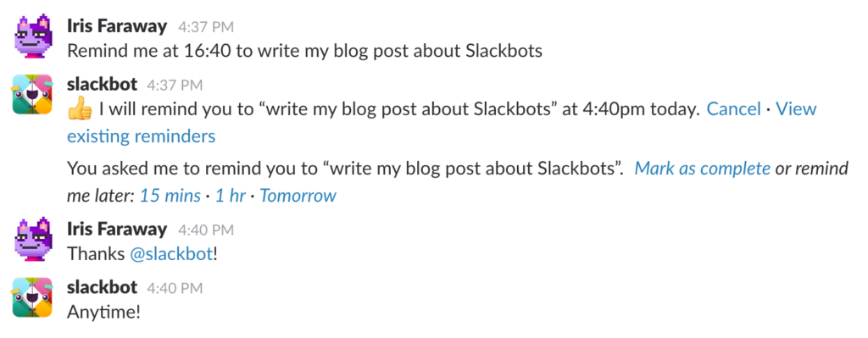
Task: Cancel the 4:40pm reminder
Action: click(734, 109)
